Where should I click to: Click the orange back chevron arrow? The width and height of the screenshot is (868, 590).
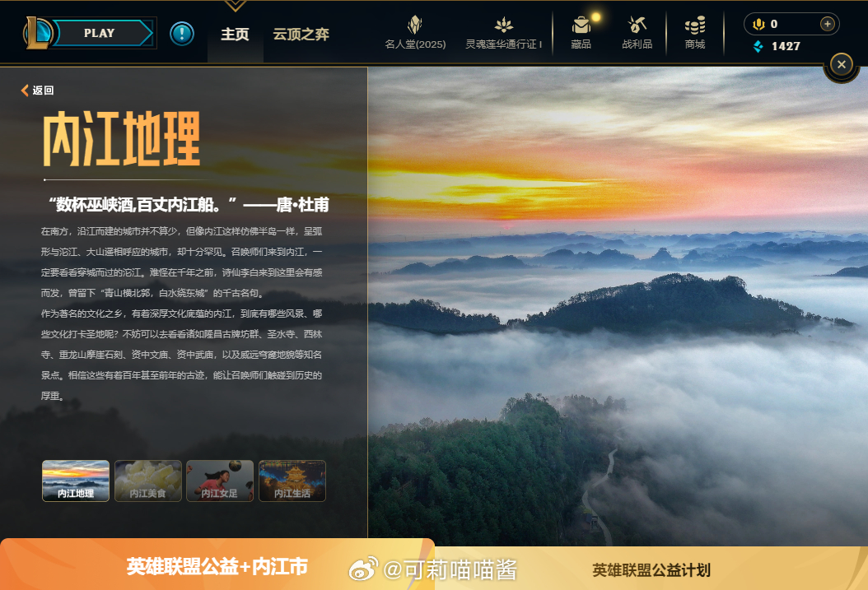25,91
